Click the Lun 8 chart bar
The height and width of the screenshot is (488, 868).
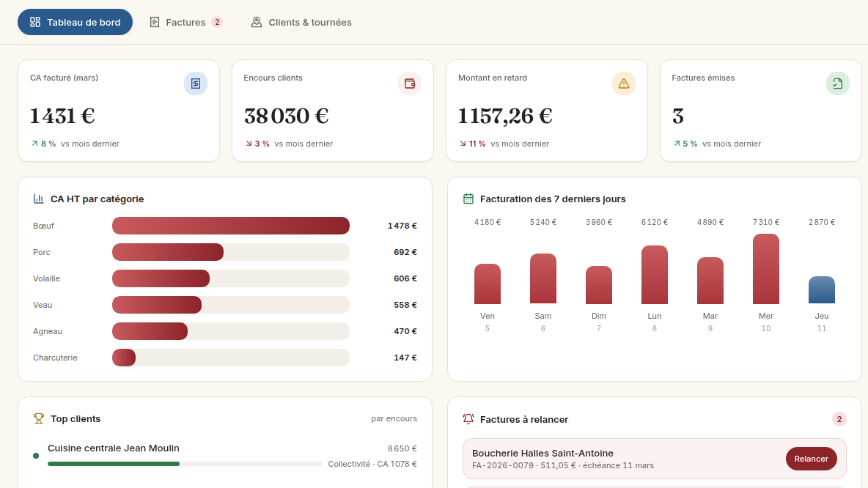pos(655,275)
